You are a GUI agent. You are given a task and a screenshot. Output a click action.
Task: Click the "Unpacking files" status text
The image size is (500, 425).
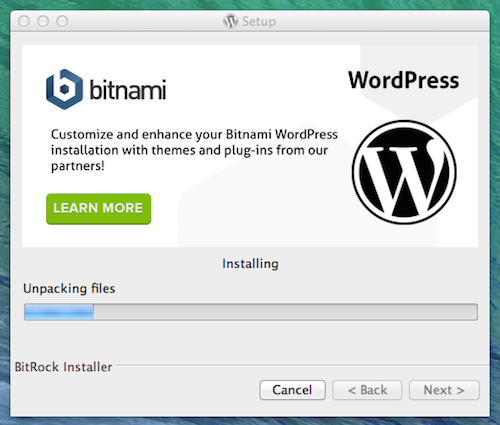69,289
